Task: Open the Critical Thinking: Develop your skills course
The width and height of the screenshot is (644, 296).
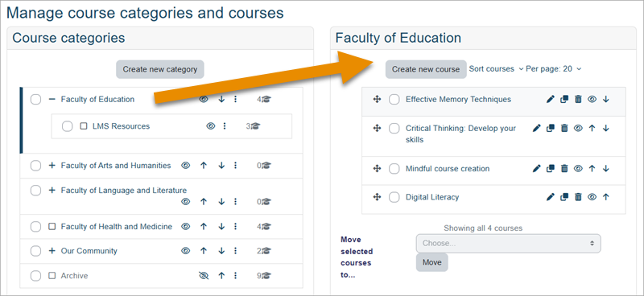Action: (460, 134)
